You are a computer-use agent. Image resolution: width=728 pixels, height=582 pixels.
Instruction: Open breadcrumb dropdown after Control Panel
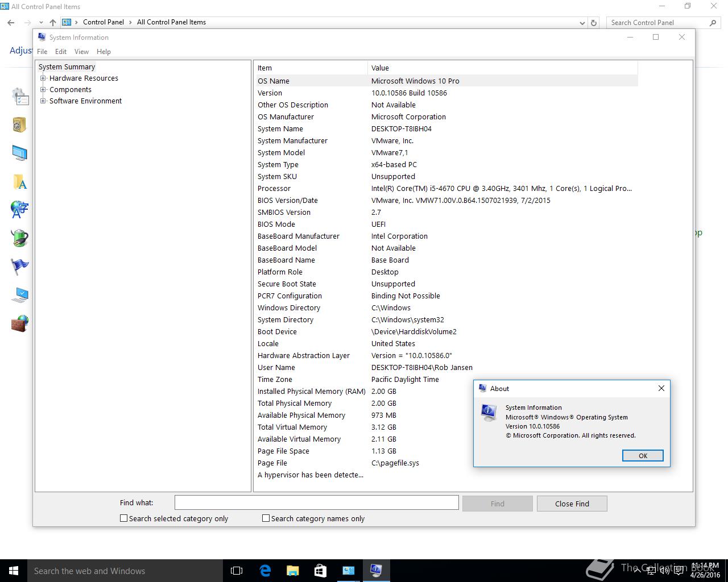tap(130, 22)
